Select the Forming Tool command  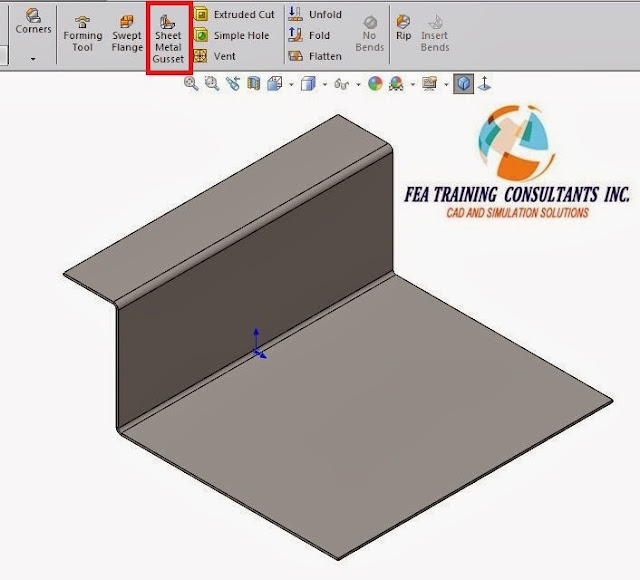tap(83, 34)
